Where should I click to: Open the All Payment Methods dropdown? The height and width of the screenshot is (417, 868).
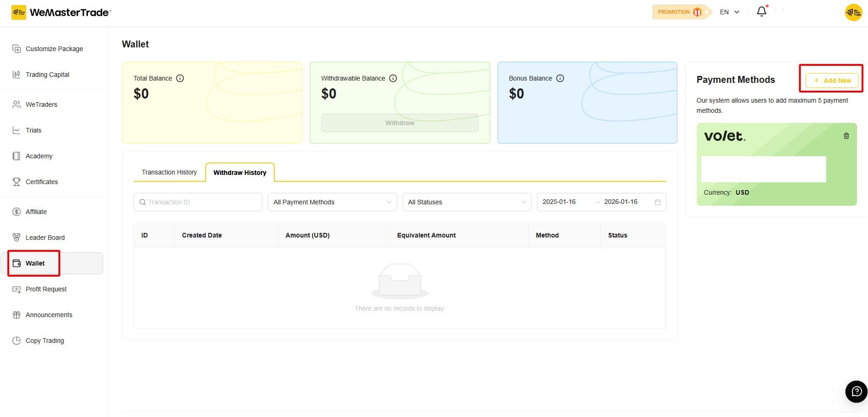332,202
